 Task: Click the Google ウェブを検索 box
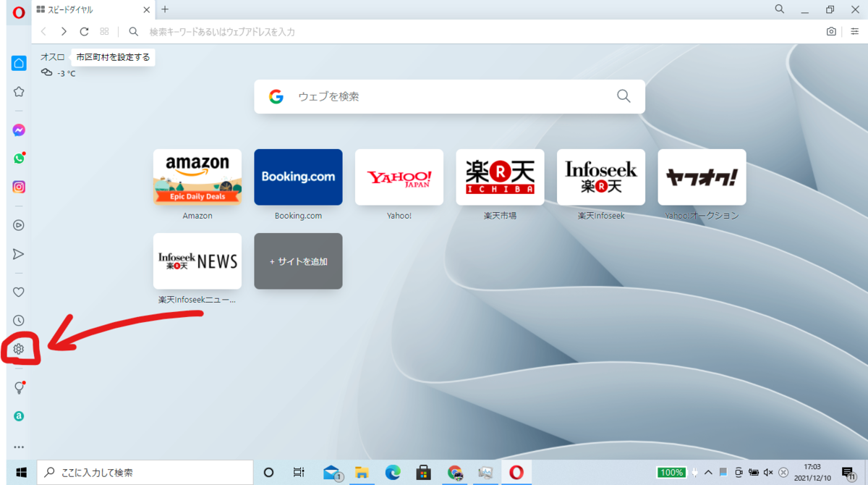point(449,96)
